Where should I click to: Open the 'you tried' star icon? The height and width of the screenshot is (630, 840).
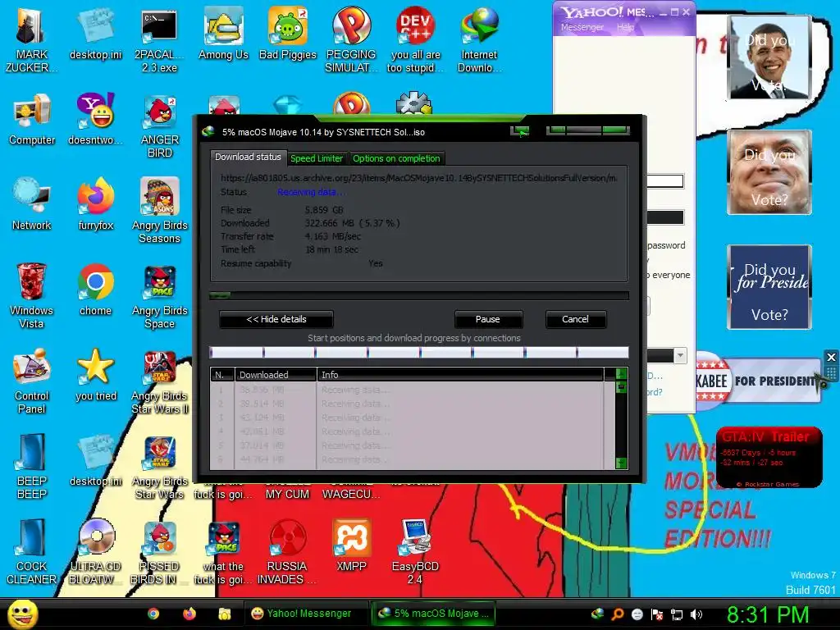click(95, 374)
